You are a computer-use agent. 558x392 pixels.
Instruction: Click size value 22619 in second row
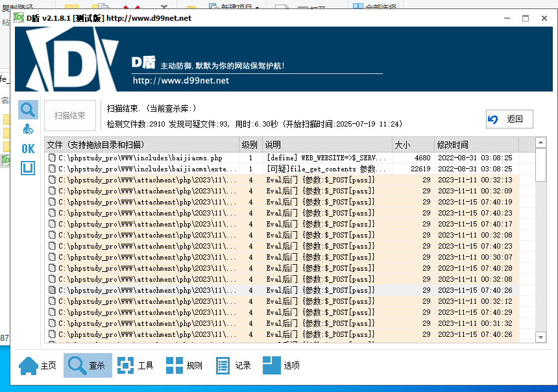(x=420, y=169)
